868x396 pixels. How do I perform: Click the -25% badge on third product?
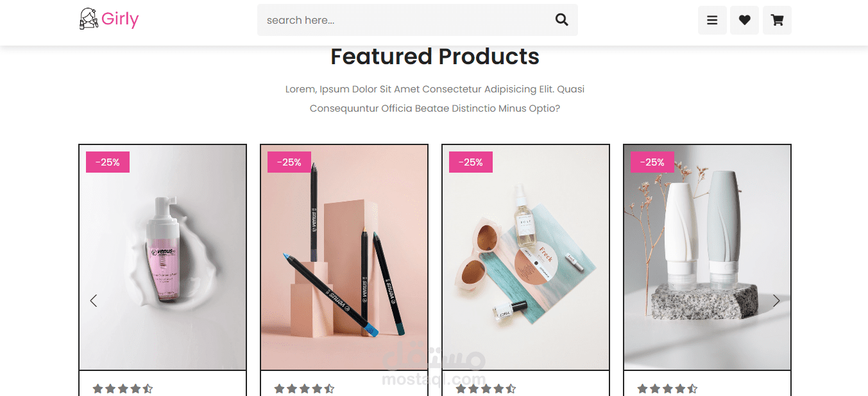[471, 162]
